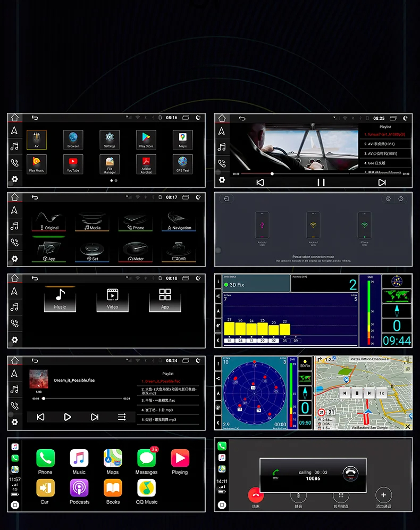Open the dial keypad during the call
The height and width of the screenshot is (530, 420).
pos(341,496)
